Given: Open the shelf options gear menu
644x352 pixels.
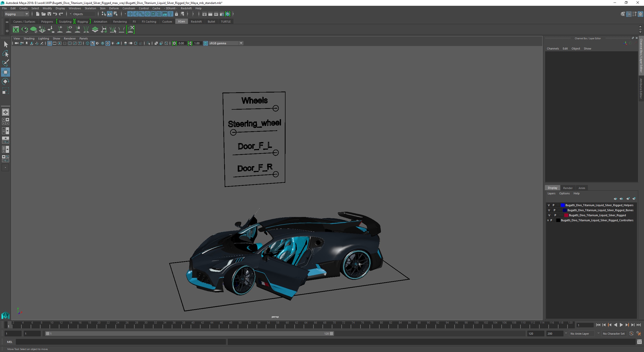Looking at the screenshot, I should (x=7, y=31).
